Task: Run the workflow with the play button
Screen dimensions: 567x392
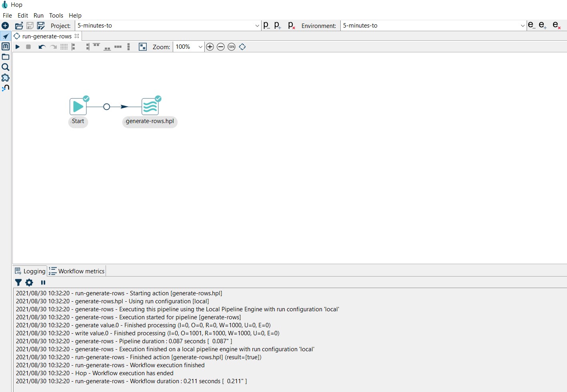Action: click(18, 47)
